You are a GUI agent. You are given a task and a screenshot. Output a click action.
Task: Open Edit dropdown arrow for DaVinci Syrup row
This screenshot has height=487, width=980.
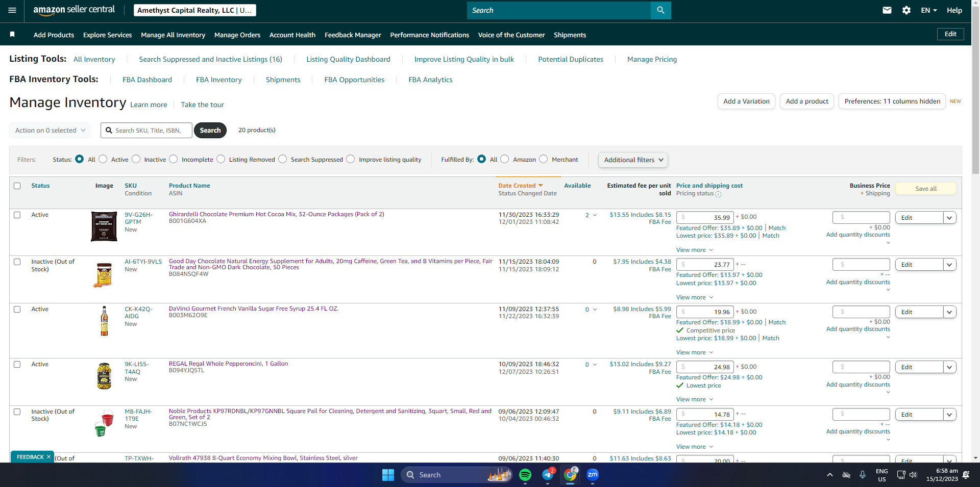949,312
